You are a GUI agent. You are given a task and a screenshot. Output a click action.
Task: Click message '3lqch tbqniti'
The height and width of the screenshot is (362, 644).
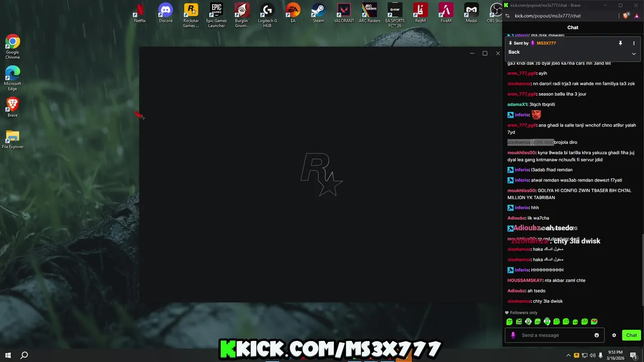pos(542,105)
